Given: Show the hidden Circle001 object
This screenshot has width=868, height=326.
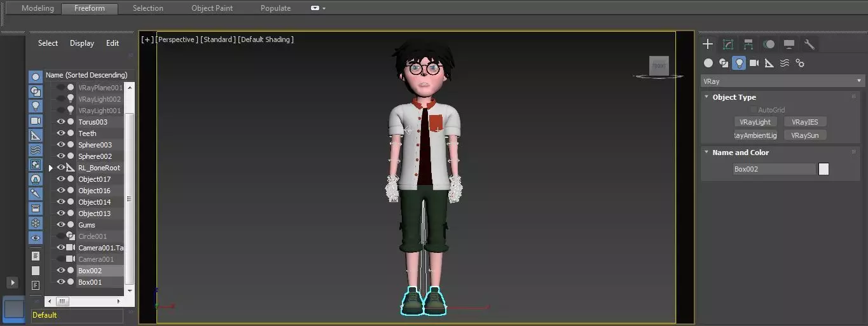Looking at the screenshot, I should pos(61,236).
